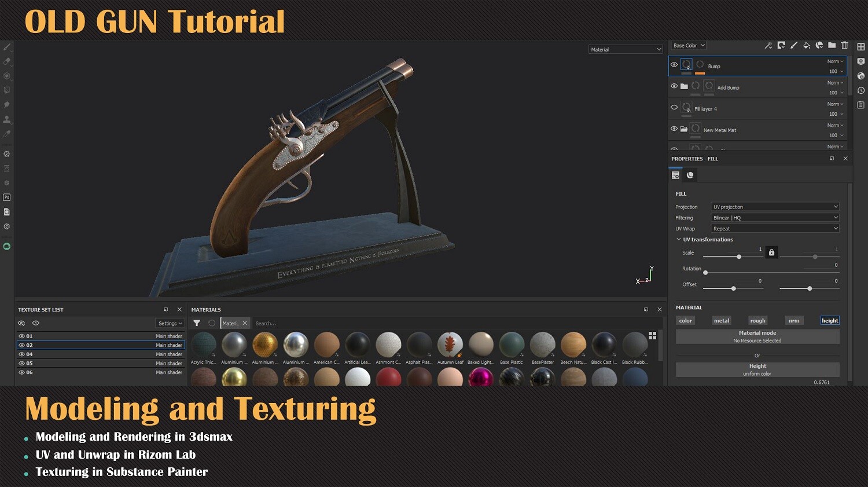The image size is (868, 487).
Task: Add a mask to the layer
Action: (781, 45)
